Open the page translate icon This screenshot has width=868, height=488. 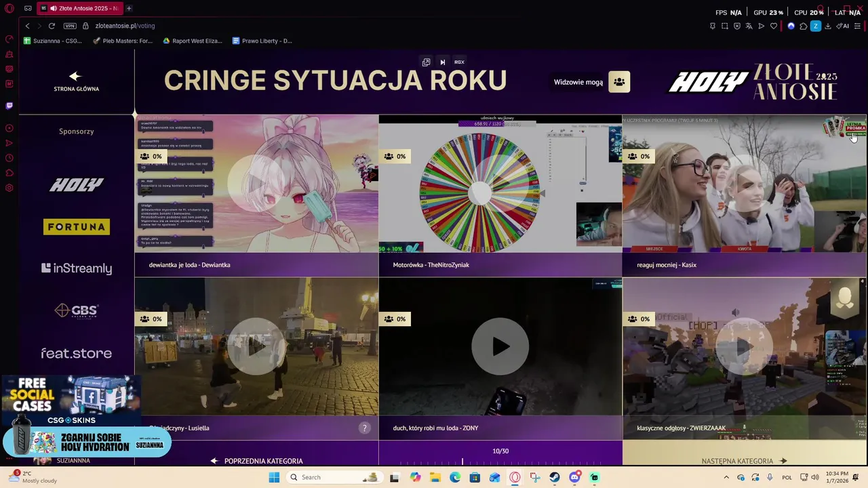749,26
